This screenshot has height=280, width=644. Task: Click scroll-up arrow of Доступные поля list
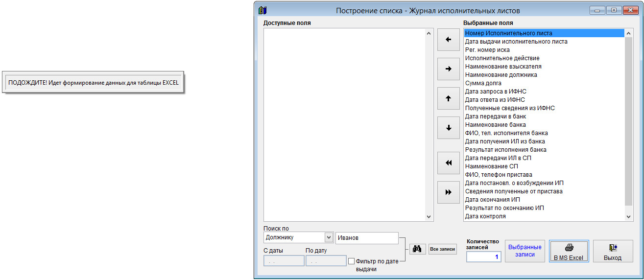point(429,33)
